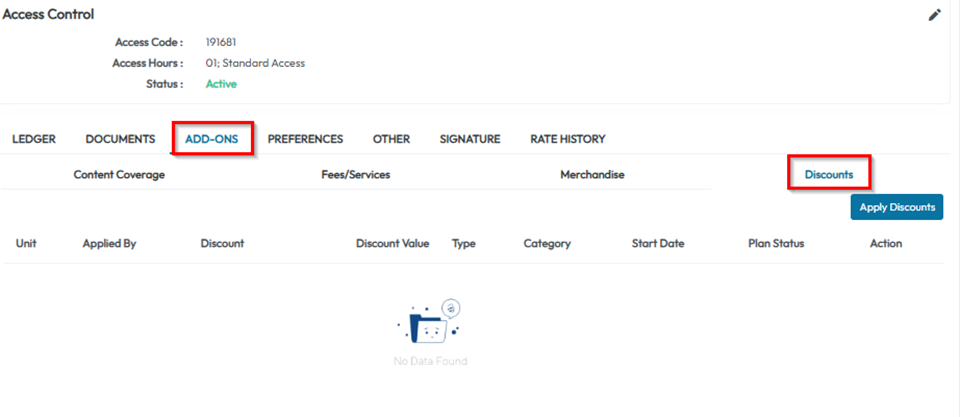The width and height of the screenshot is (960, 417).
Task: Click the Unit column header
Action: click(26, 243)
